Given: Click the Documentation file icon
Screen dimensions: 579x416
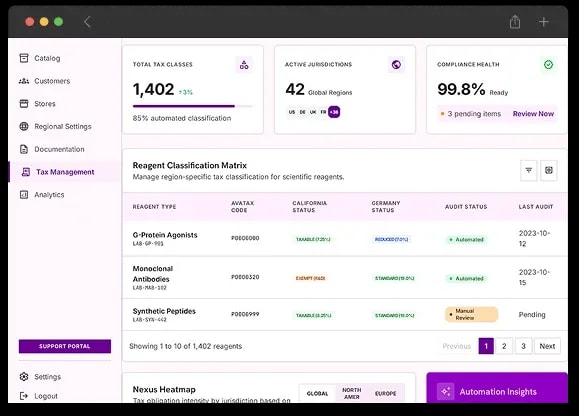Looking at the screenshot, I should 24,149.
